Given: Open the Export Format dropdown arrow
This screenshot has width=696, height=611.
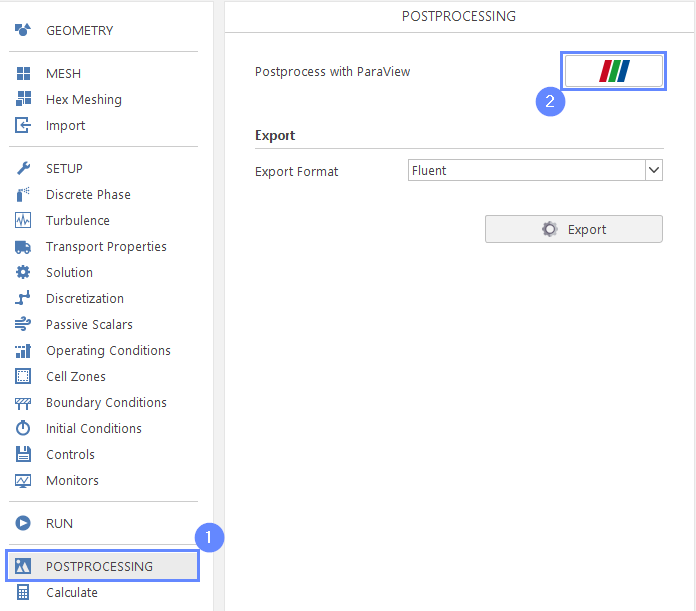Looking at the screenshot, I should pyautogui.click(x=653, y=170).
